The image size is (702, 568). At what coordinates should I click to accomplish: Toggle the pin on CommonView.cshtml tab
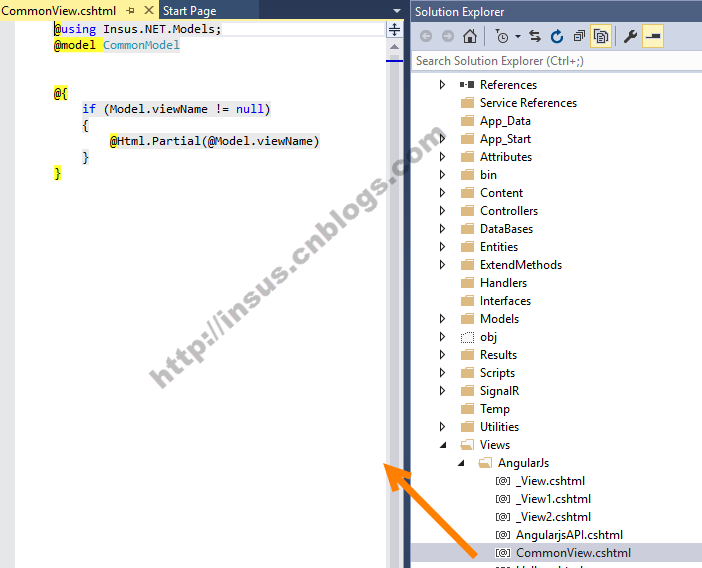click(130, 10)
